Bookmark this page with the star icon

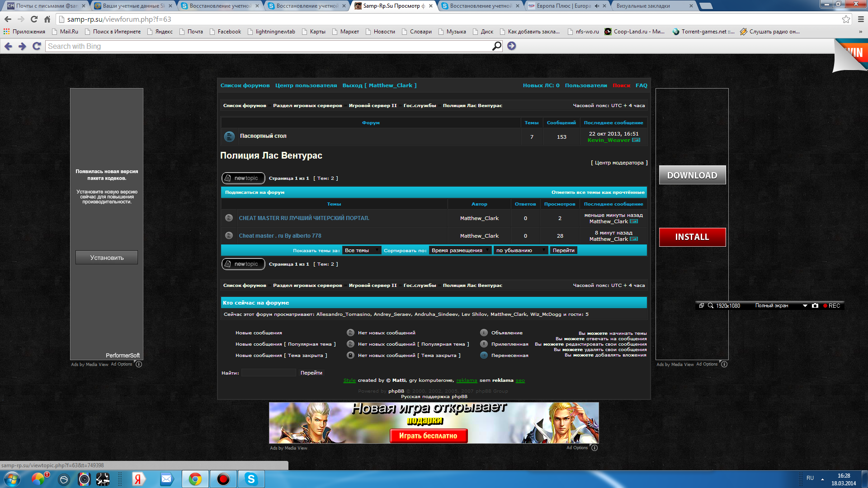[x=846, y=19]
